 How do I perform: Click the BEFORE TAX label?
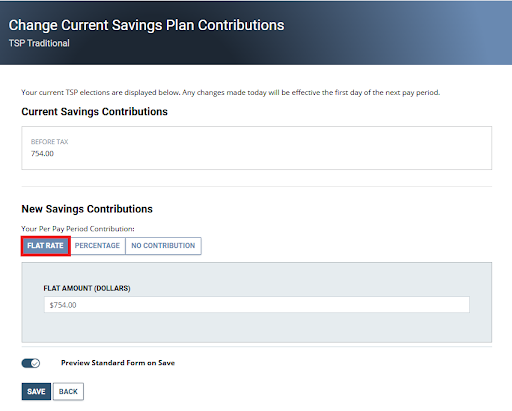pyautogui.click(x=50, y=142)
